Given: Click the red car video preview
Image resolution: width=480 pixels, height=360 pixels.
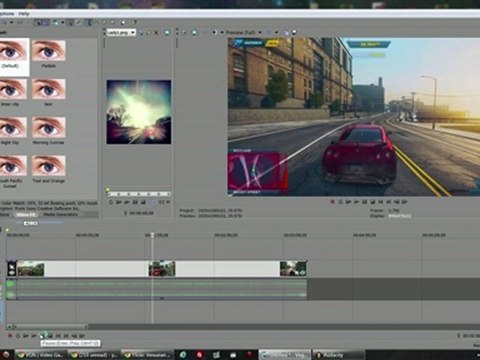Looking at the screenshot, I should point(354,117).
